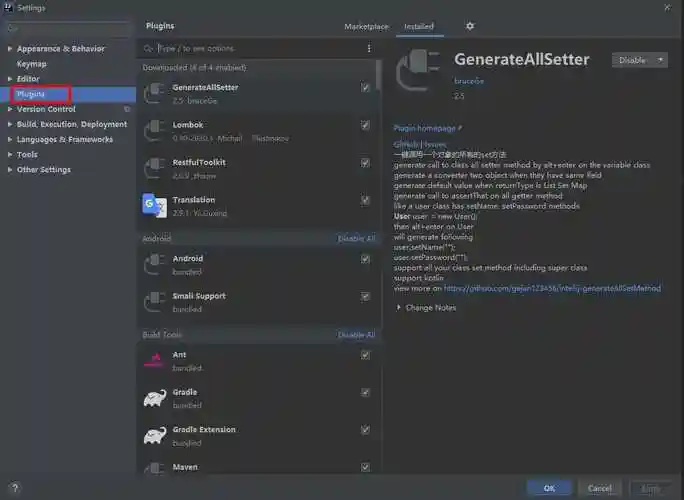Viewport: 684px width, 500px height.
Task: Click the OK button
Action: pyautogui.click(x=549, y=488)
